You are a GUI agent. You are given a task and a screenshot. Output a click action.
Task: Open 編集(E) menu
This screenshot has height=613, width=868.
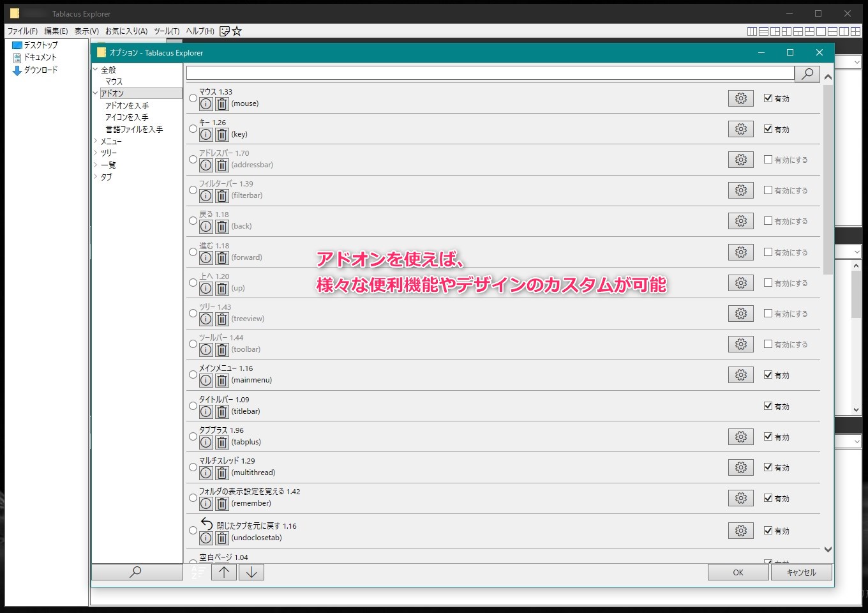pyautogui.click(x=56, y=31)
